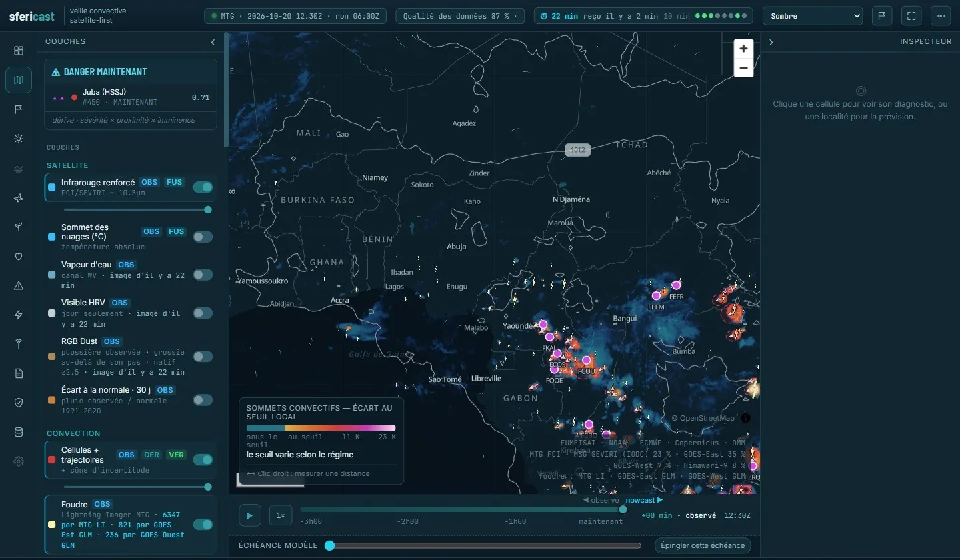This screenshot has height=560, width=960.
Task: Click the FUS badge on Infrarouge renforcé
Action: 174,182
